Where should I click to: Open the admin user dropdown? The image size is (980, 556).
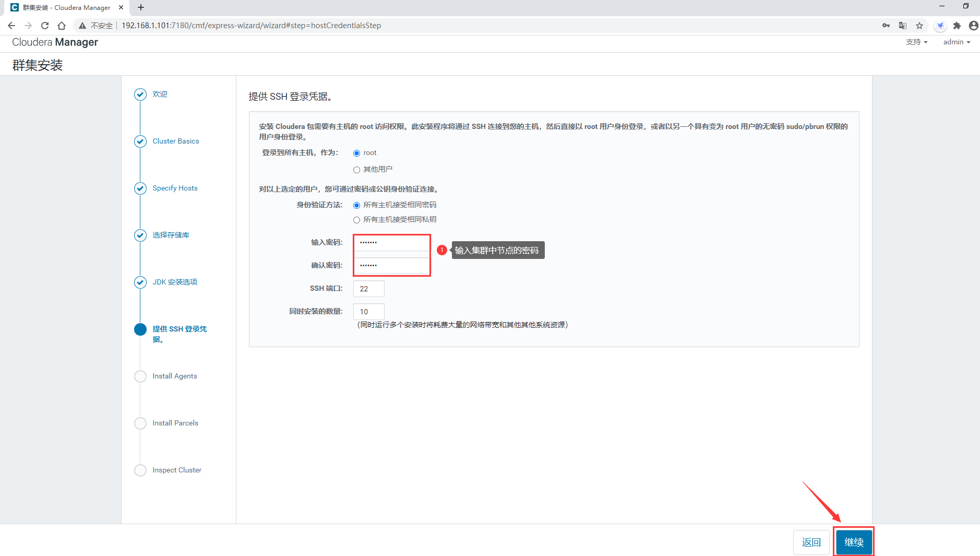(957, 42)
